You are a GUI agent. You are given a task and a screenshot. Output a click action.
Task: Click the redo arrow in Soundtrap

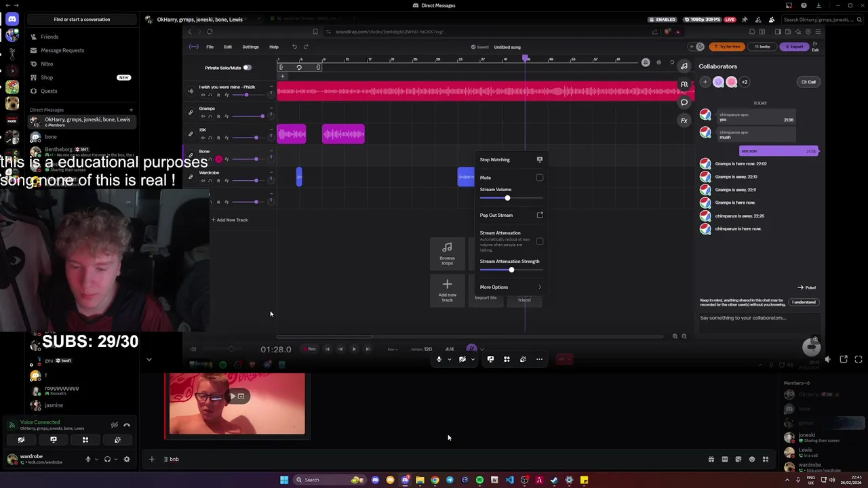(306, 47)
